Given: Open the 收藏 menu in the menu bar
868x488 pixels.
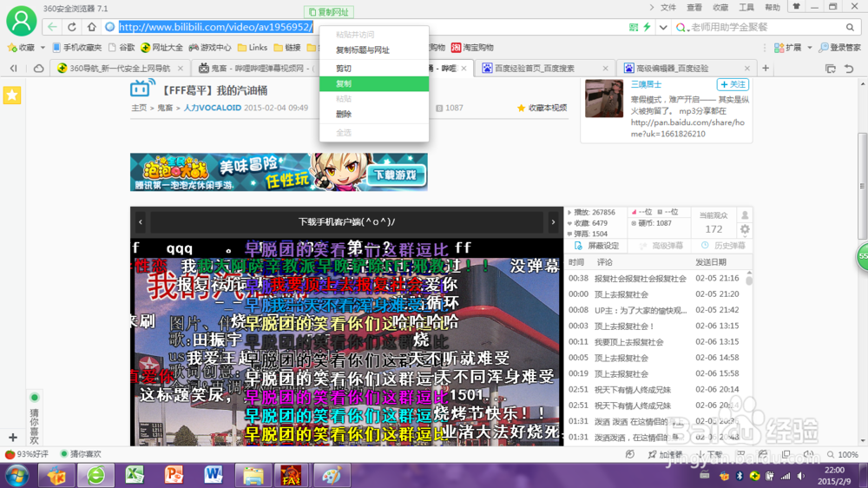Looking at the screenshot, I should click(x=720, y=7).
